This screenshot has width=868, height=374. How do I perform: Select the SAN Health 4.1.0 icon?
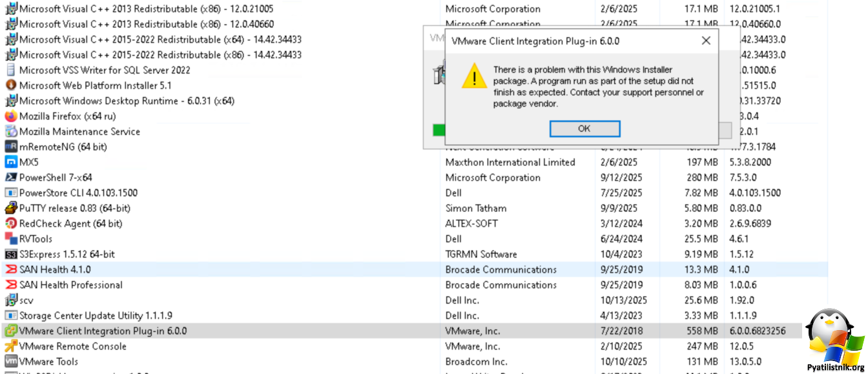click(11, 269)
